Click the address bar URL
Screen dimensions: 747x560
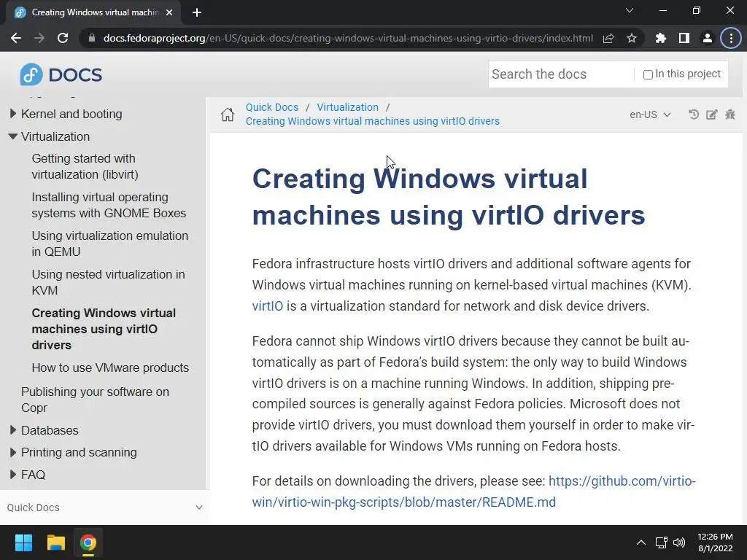click(348, 38)
